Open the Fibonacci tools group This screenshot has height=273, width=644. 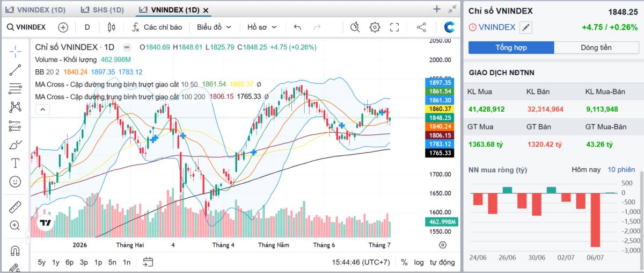tap(15, 88)
